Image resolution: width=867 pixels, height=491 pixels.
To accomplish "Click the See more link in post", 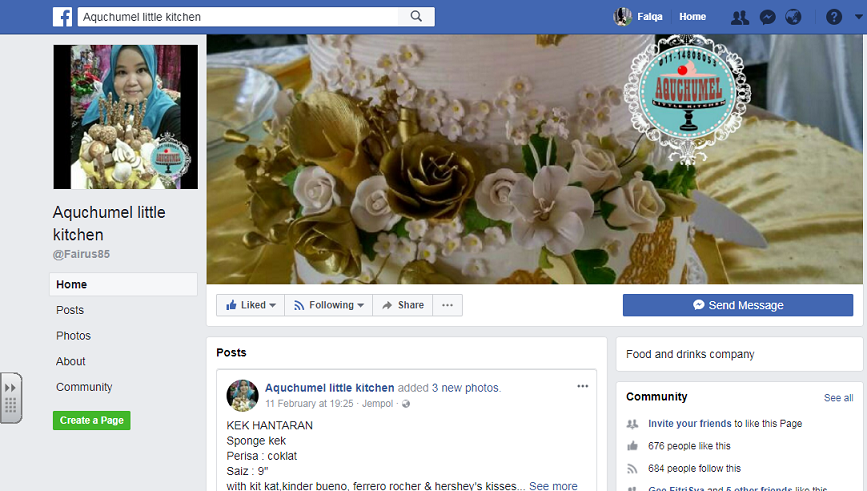I will tap(553, 486).
